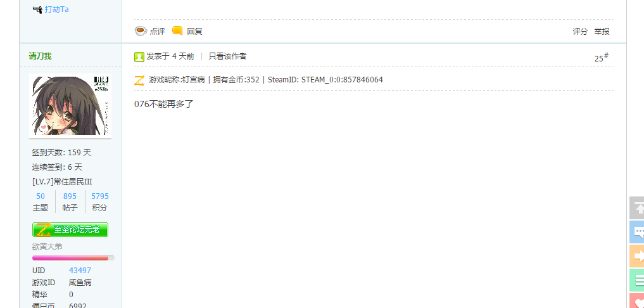Click 只看该作者 to filter posts
Viewport: 644px width, 308px height.
pos(227,56)
